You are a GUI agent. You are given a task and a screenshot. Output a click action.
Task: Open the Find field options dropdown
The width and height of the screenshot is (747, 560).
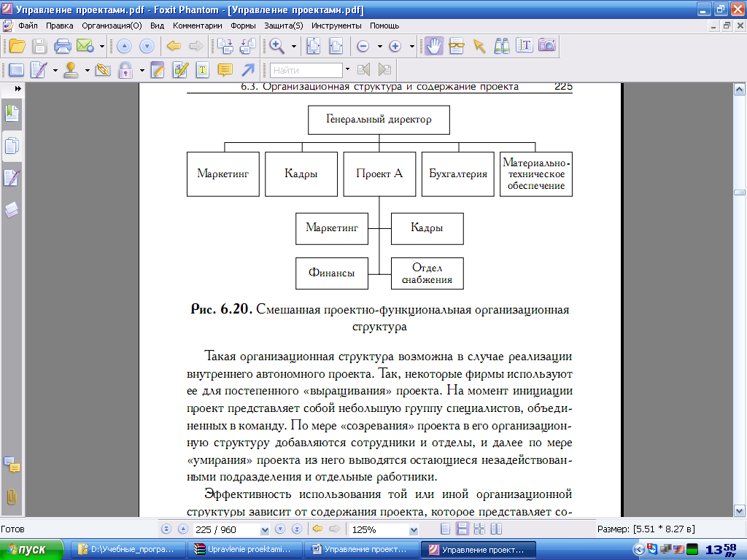(x=347, y=69)
